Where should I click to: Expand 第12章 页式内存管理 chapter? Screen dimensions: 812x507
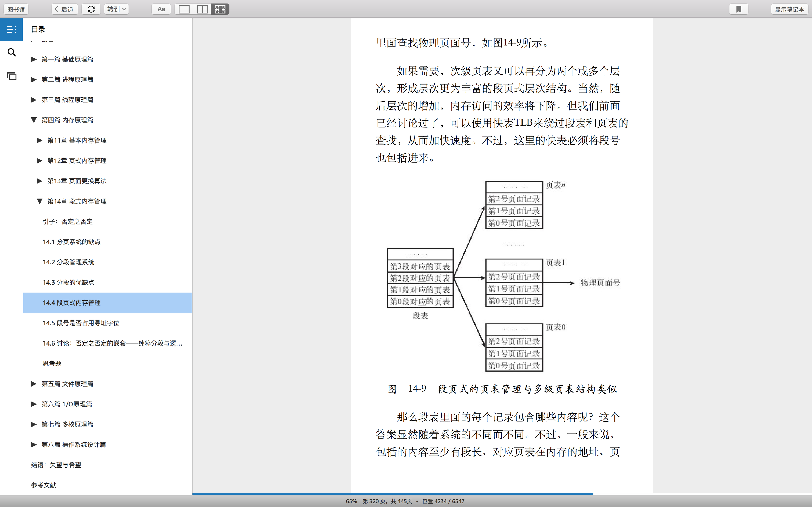pyautogui.click(x=39, y=161)
